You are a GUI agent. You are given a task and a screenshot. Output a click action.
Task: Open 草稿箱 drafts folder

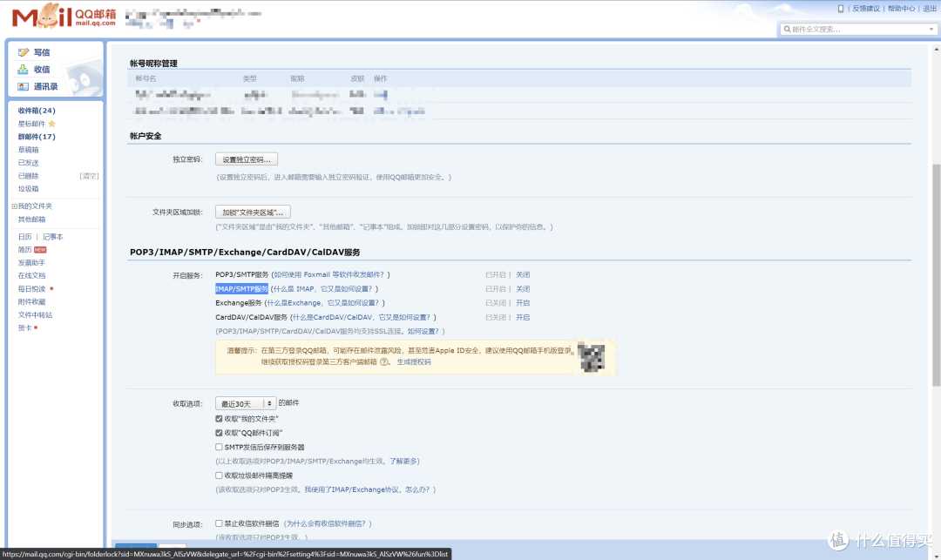29,150
